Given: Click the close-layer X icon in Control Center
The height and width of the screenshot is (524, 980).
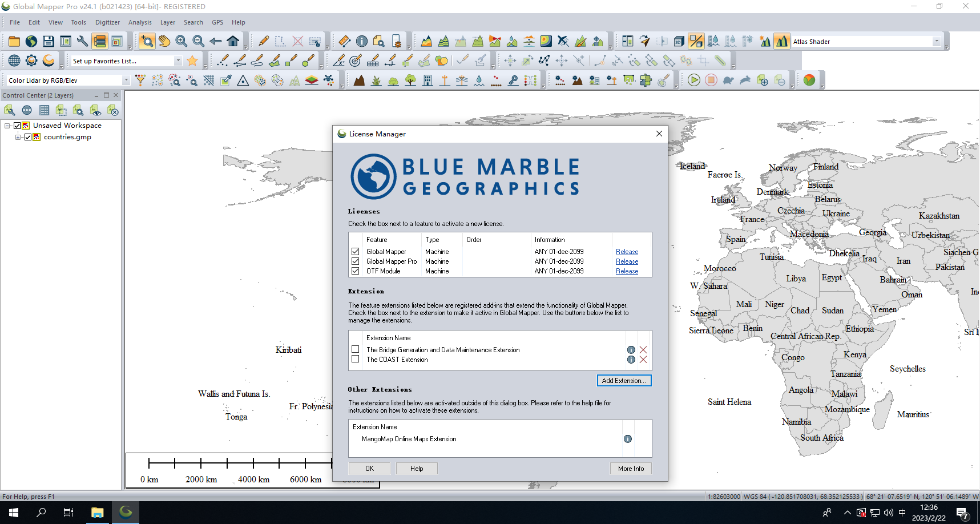Looking at the screenshot, I should pos(112,110).
